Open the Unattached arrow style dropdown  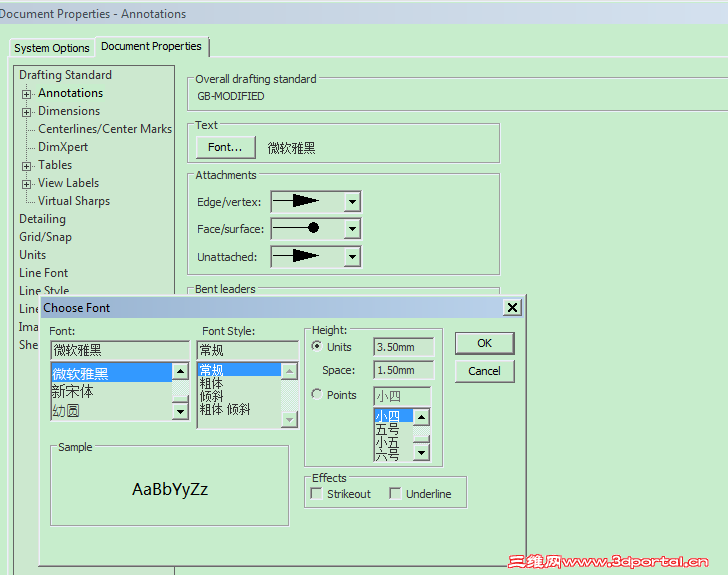[352, 257]
